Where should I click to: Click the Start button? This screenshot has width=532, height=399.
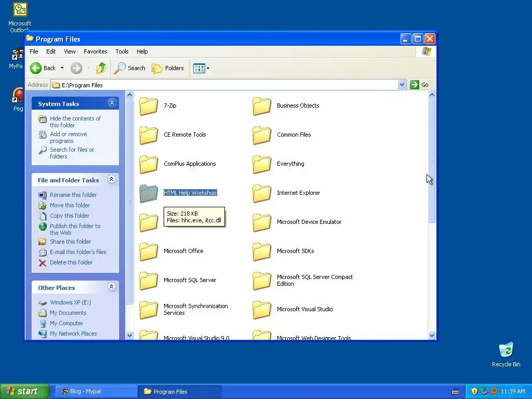25,391
